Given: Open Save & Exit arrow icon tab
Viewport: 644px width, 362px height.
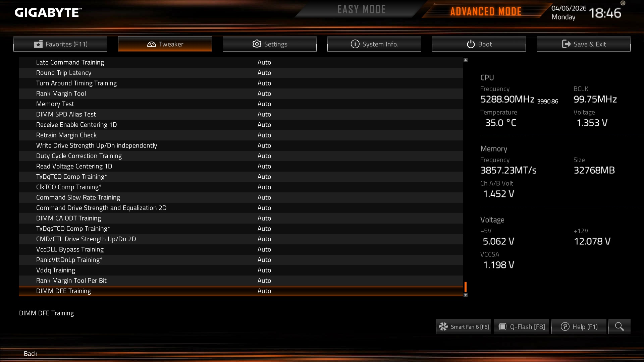Looking at the screenshot, I should click(x=584, y=44).
